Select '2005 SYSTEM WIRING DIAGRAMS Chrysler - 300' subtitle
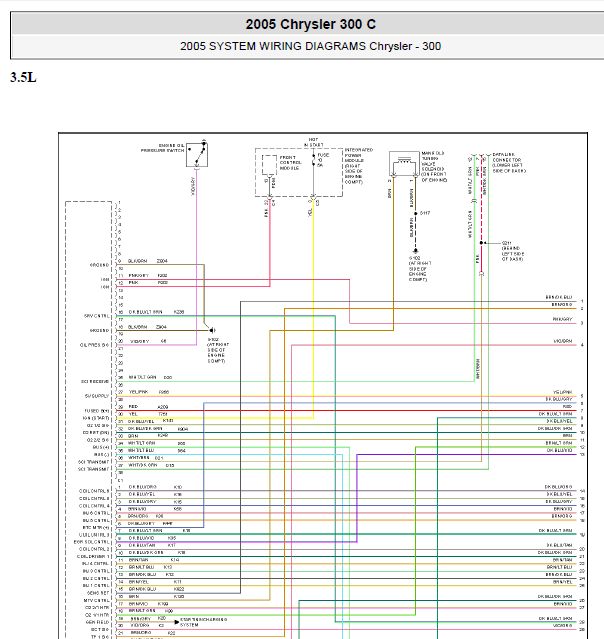 (x=311, y=46)
